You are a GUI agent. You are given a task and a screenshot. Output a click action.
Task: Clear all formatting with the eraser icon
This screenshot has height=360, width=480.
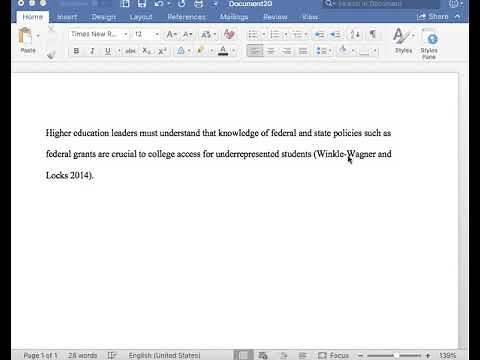[229, 34]
